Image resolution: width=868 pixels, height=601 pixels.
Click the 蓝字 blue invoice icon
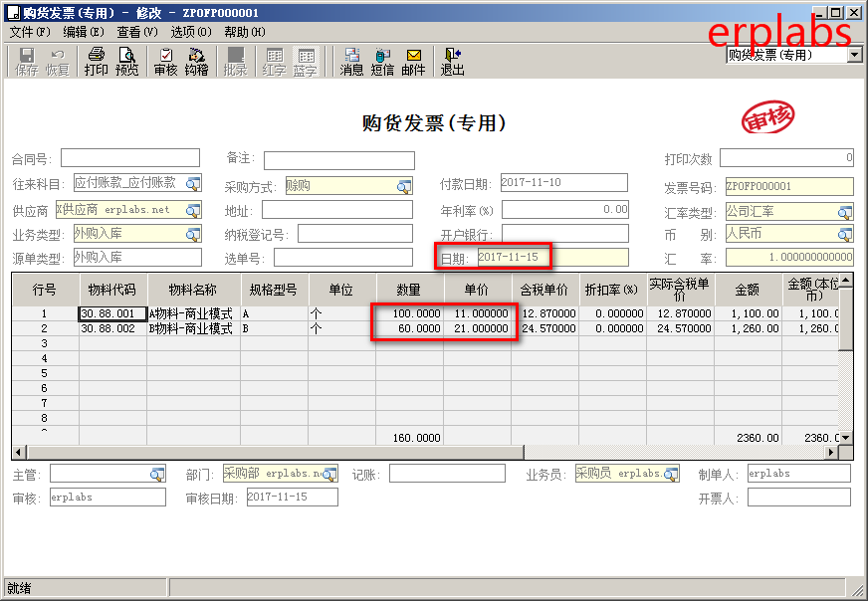coord(305,61)
